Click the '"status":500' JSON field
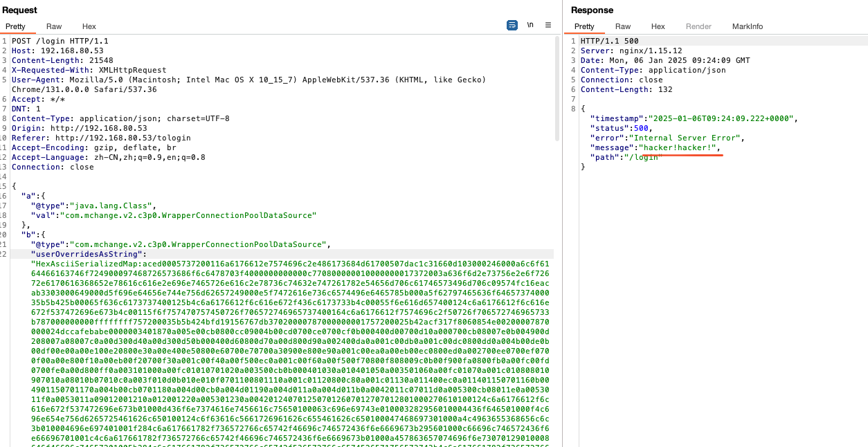The image size is (868, 447). [622, 128]
